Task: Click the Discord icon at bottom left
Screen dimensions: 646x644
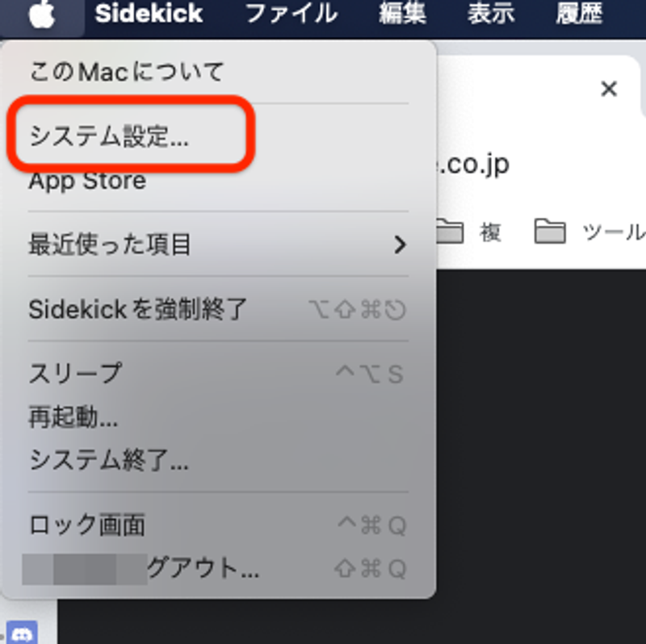Action: click(22, 633)
